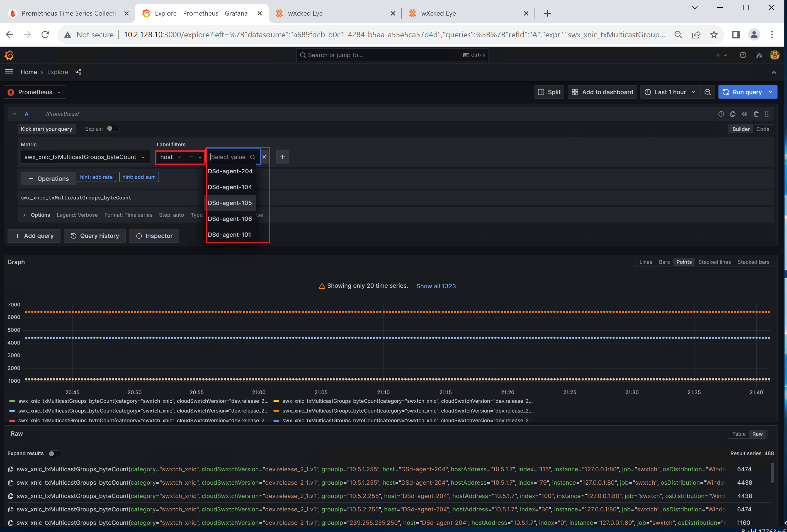Select DSd-agent-104 from the value list

(230, 187)
